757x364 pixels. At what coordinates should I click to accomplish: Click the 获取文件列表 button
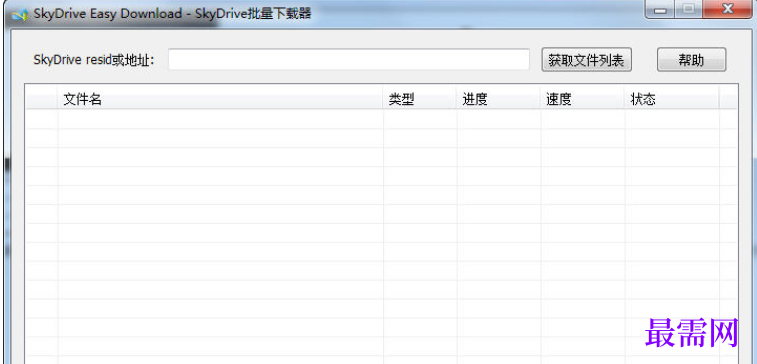587,60
